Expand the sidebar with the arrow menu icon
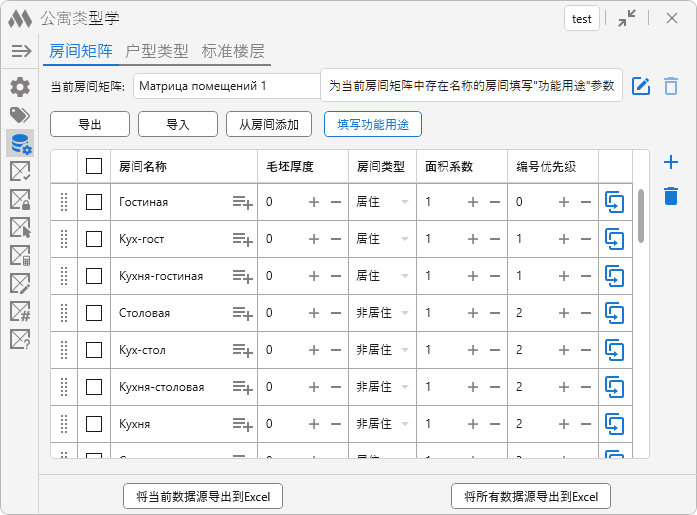This screenshot has width=697, height=515. 21,51
